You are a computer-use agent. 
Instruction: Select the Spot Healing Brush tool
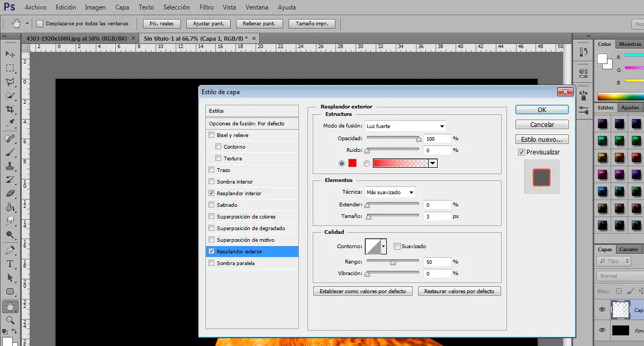click(x=10, y=139)
